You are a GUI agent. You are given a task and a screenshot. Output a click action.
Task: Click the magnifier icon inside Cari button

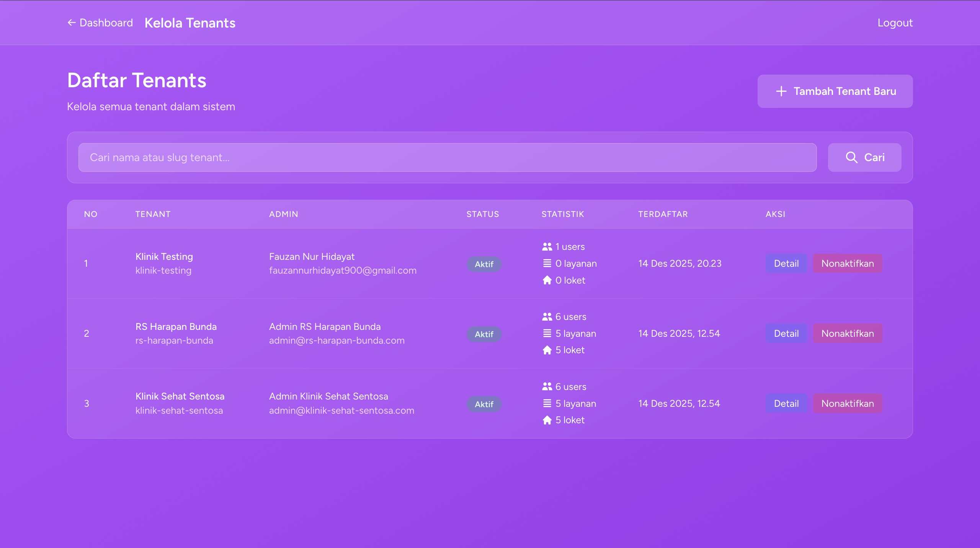pyautogui.click(x=852, y=157)
